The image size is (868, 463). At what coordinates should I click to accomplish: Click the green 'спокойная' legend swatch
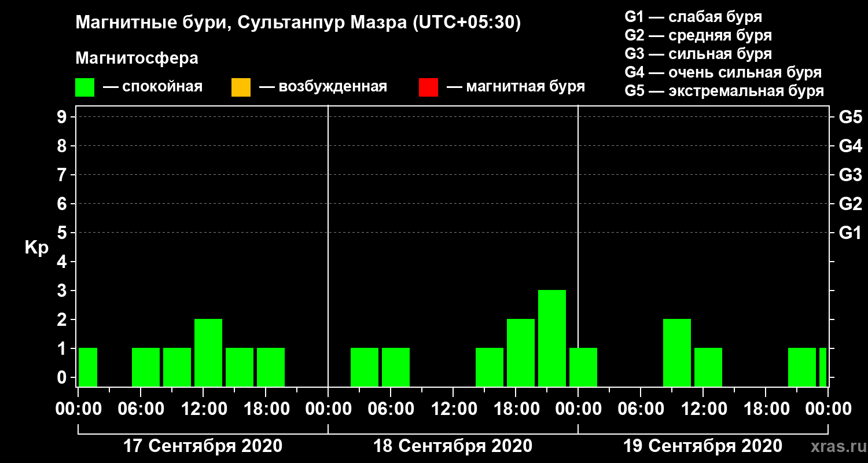coord(85,87)
